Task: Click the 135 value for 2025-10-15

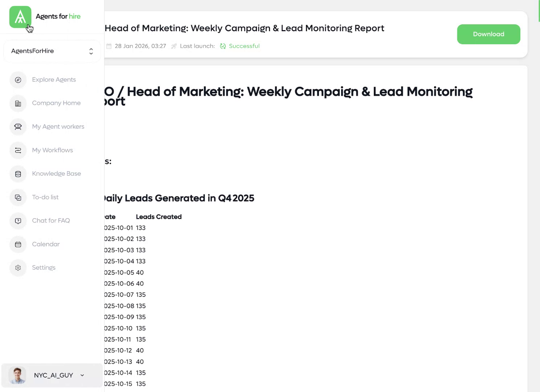Action: pos(141,384)
